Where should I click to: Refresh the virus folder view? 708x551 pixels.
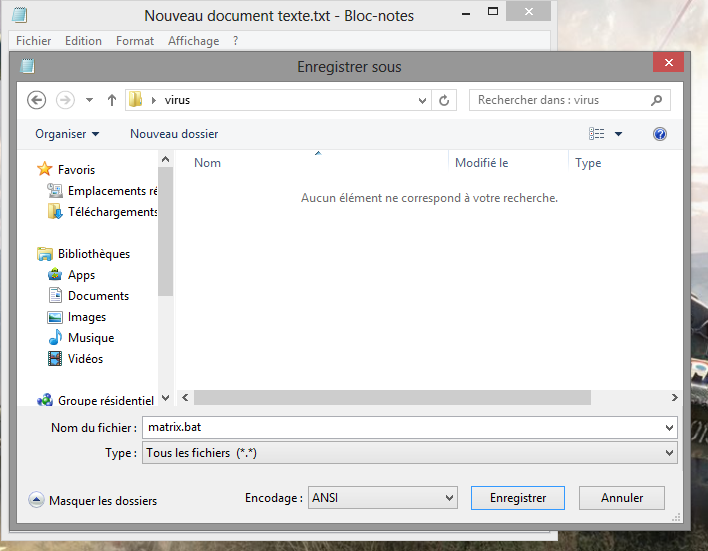[446, 100]
